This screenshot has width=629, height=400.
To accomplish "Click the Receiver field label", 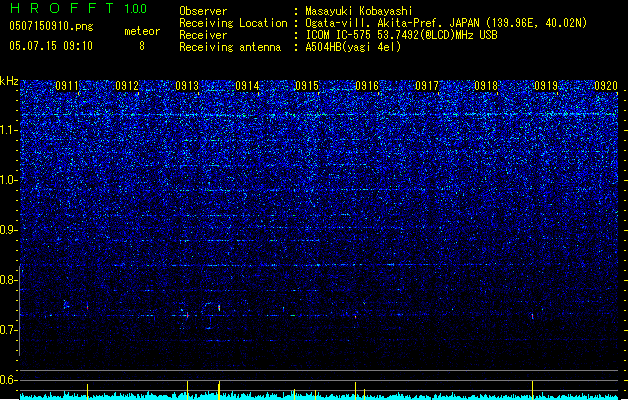I will point(203,35).
